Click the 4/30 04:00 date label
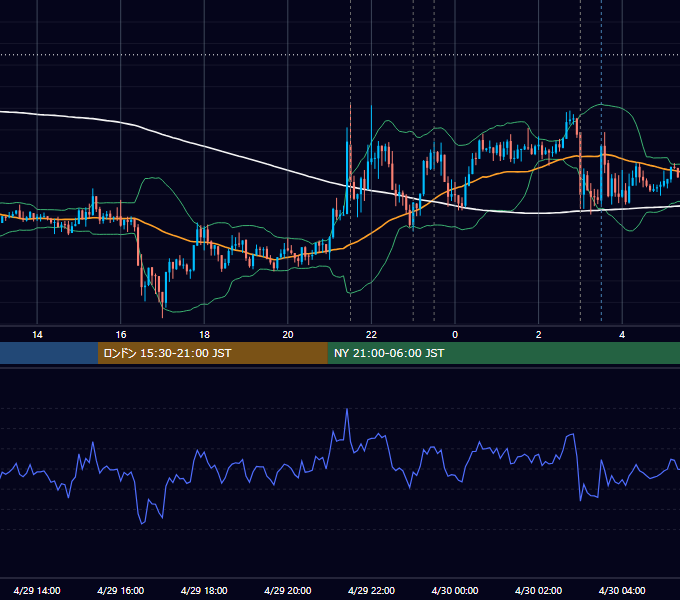This screenshot has width=680, height=600. [x=622, y=590]
